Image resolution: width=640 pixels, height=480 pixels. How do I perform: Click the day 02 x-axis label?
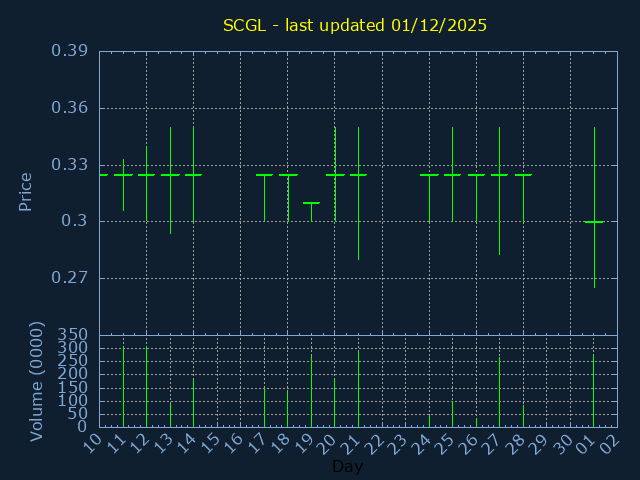point(609,441)
